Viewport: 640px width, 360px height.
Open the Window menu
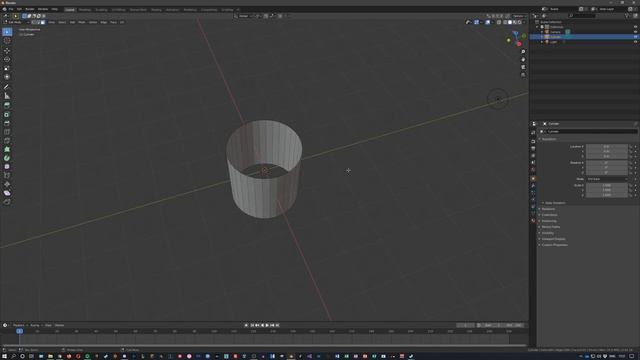43,9
